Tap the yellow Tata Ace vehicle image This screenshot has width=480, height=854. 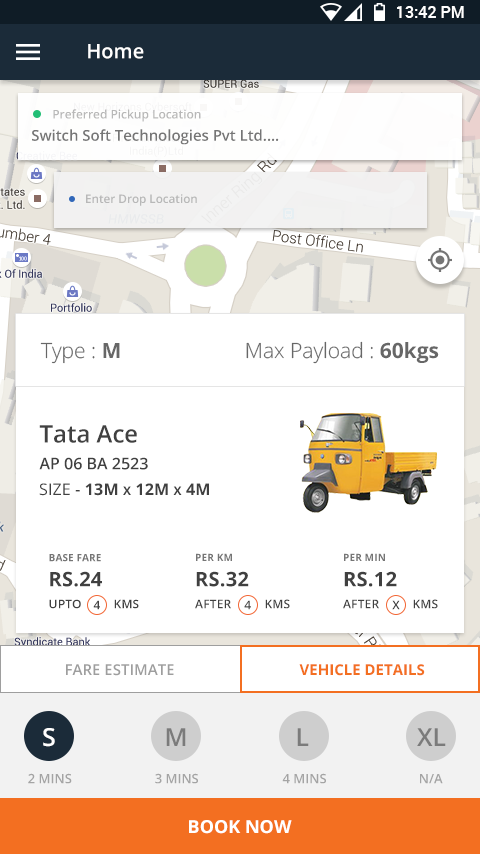click(x=368, y=462)
